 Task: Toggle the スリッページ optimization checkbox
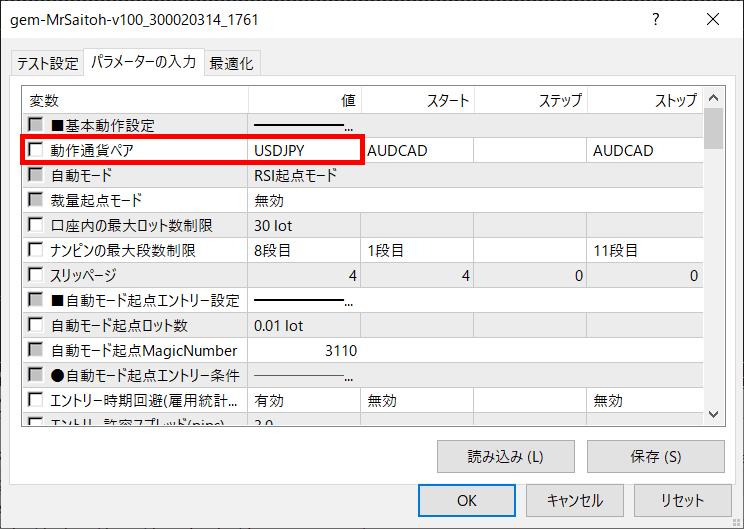click(x=36, y=275)
